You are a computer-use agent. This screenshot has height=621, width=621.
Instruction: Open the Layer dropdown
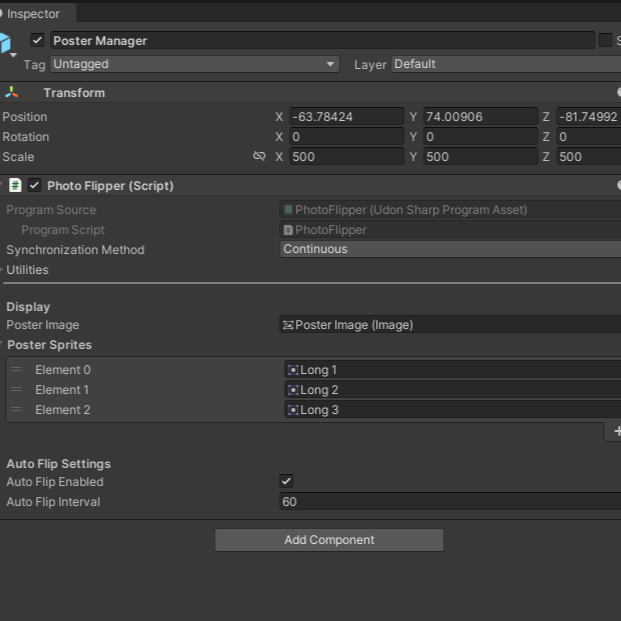click(x=504, y=64)
